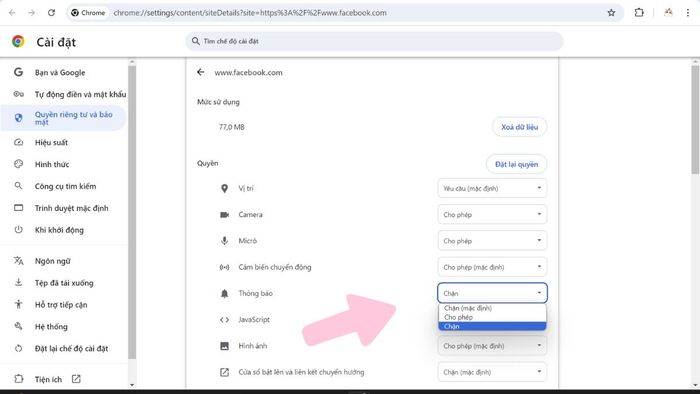Click the key icon for Tự động điền
700x394 pixels.
tap(18, 94)
